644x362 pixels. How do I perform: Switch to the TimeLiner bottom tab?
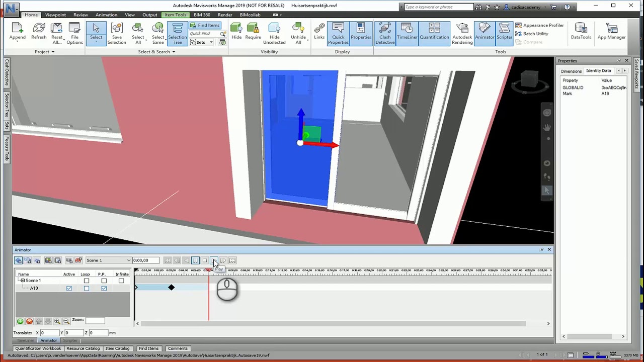point(25,340)
